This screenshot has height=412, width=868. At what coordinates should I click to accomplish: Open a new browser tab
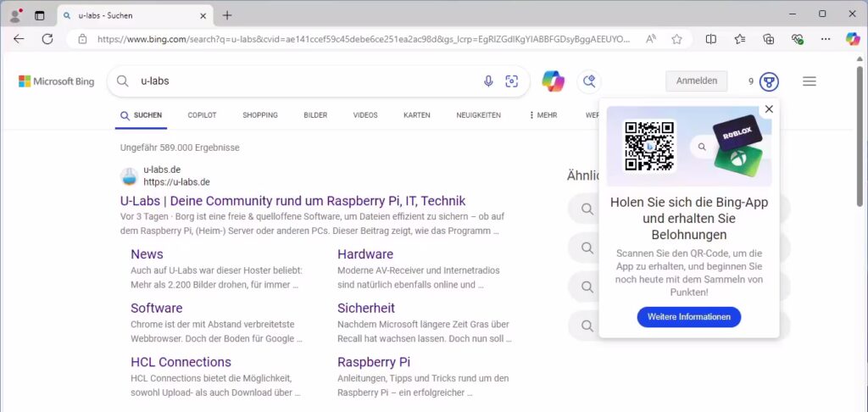(x=227, y=15)
